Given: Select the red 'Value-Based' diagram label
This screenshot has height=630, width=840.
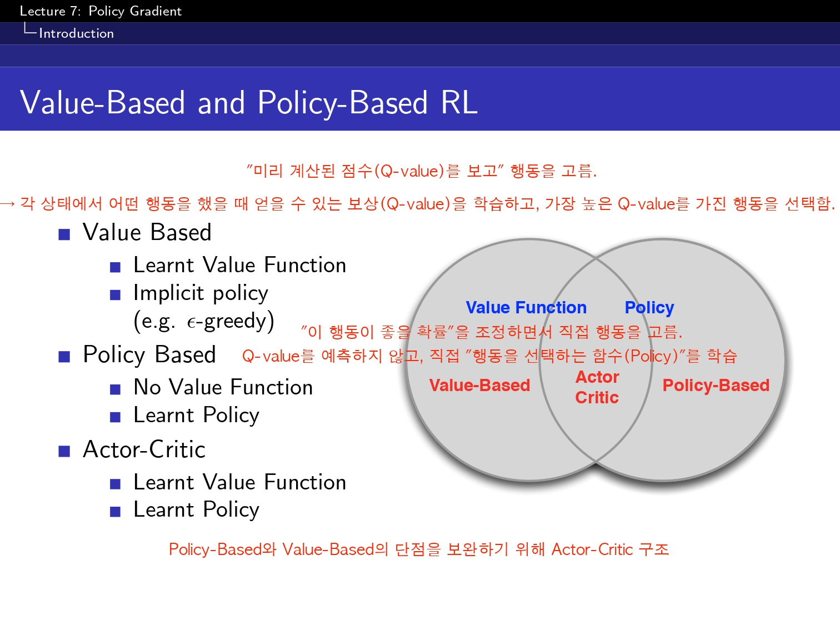Looking at the screenshot, I should pyautogui.click(x=479, y=385).
